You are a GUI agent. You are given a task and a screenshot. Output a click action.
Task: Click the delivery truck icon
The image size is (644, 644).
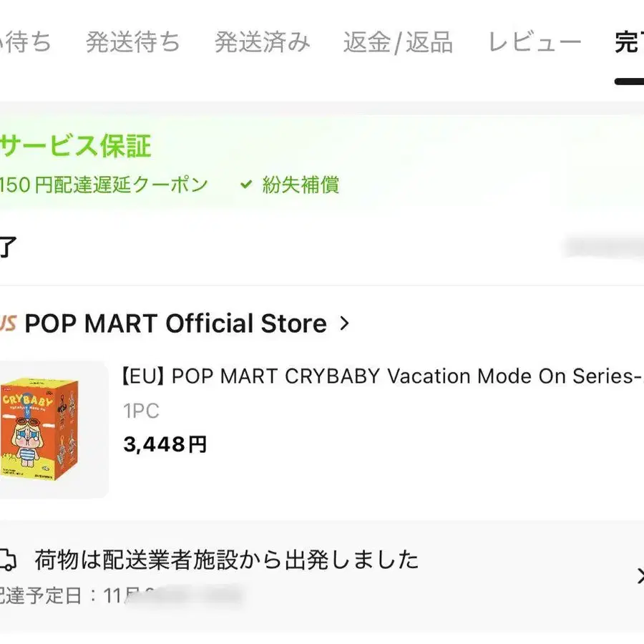point(6,560)
